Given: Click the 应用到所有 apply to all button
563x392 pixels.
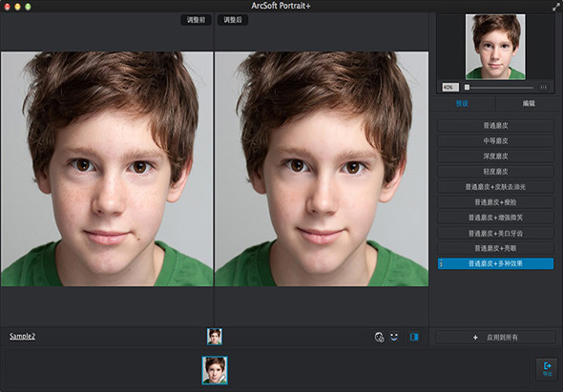Looking at the screenshot, I should 495,338.
